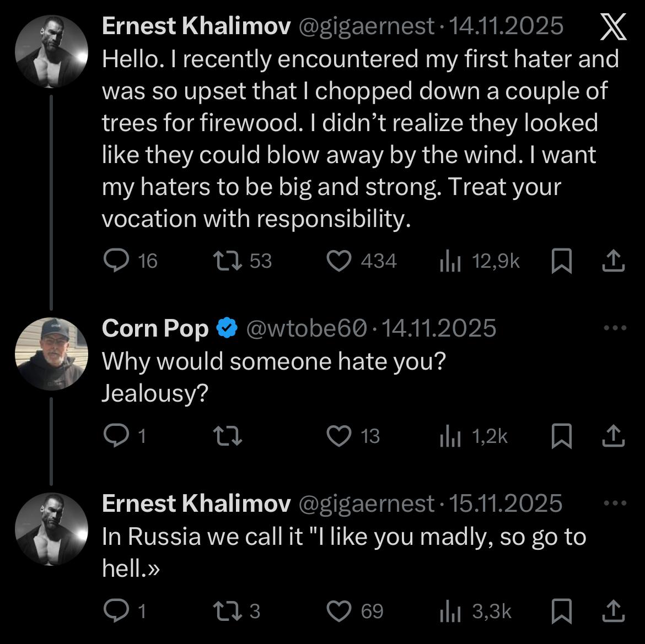
Task: Reply to Ernest's first hater post
Action: pyautogui.click(x=115, y=261)
